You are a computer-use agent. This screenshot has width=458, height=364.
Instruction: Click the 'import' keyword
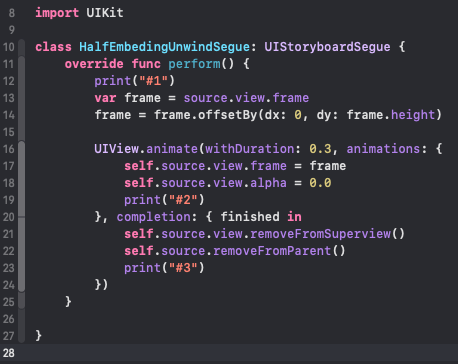57,13
